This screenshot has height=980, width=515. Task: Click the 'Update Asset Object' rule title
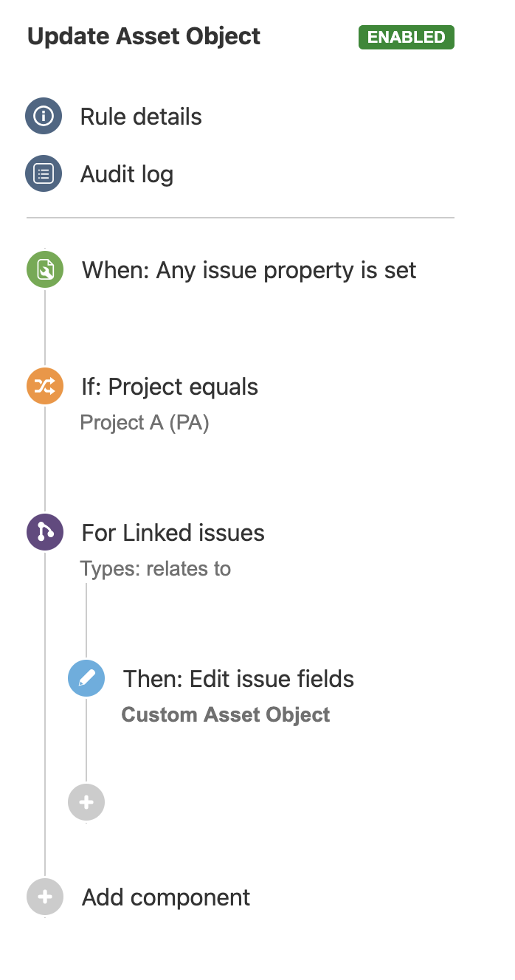(x=144, y=37)
